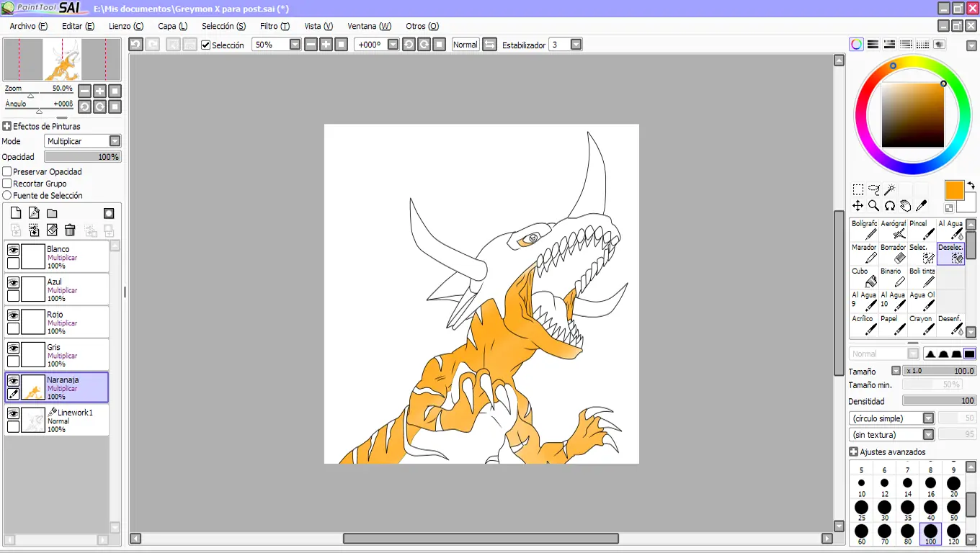This screenshot has width=980, height=553.
Task: Expand Efectos de Pinturas section
Action: point(6,126)
